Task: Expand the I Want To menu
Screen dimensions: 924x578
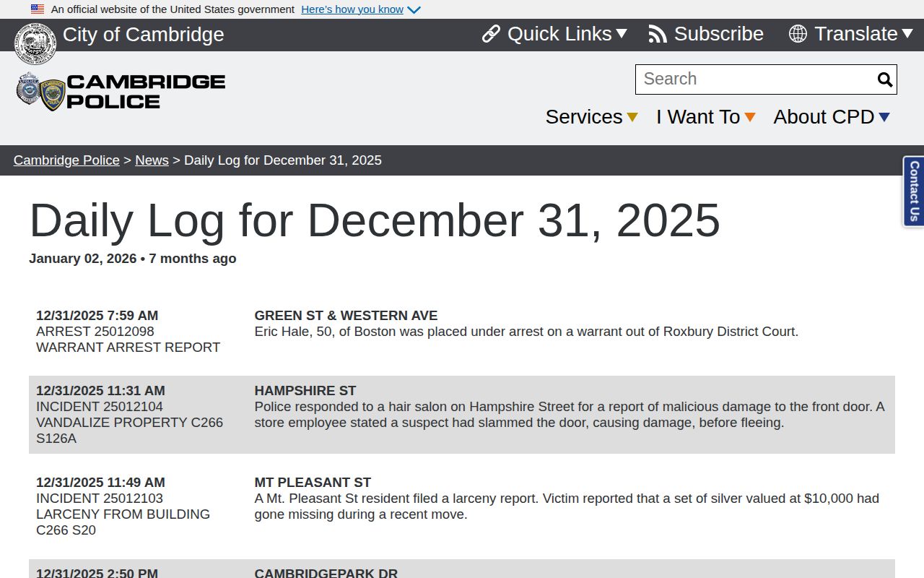Action: [x=706, y=117]
